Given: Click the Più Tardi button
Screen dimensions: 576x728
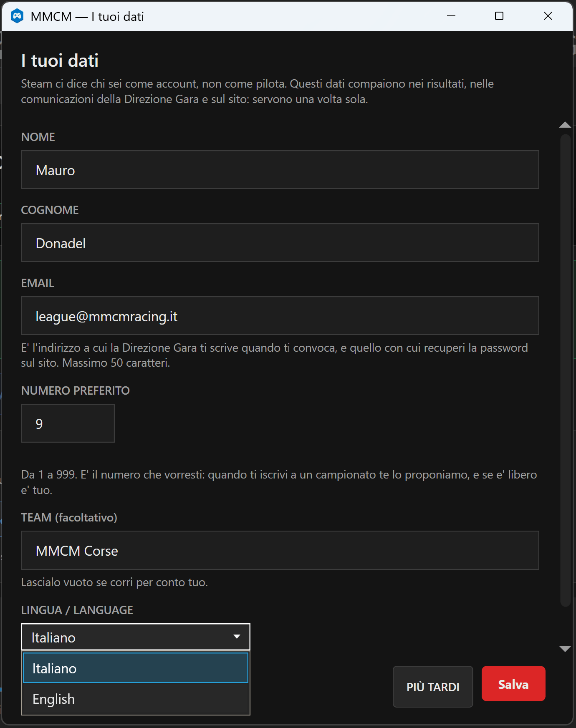Looking at the screenshot, I should pos(433,687).
